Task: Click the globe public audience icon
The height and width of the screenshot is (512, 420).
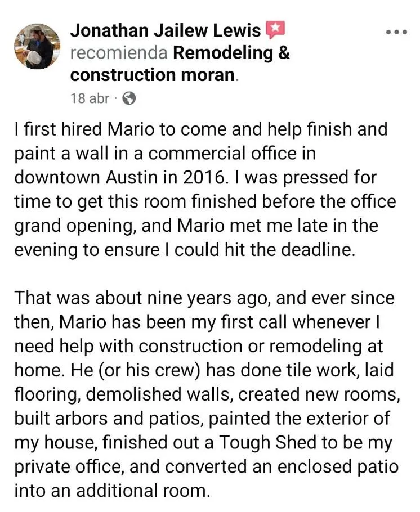Action: click(129, 98)
